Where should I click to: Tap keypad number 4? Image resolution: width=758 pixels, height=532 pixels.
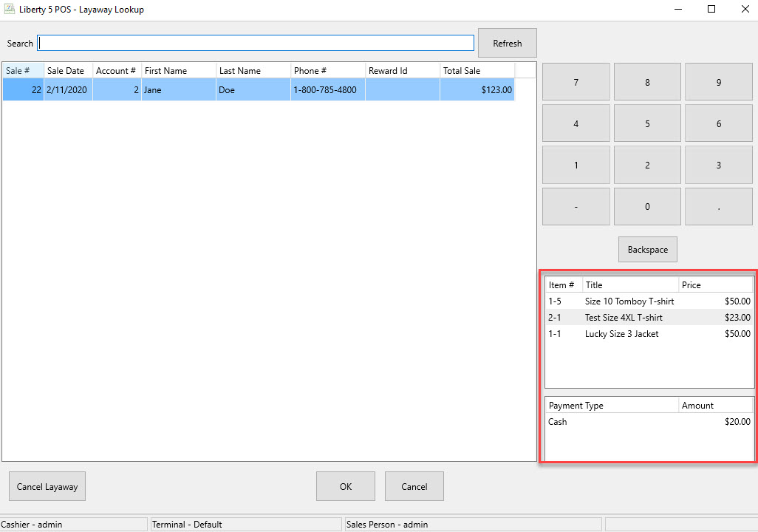pos(576,124)
